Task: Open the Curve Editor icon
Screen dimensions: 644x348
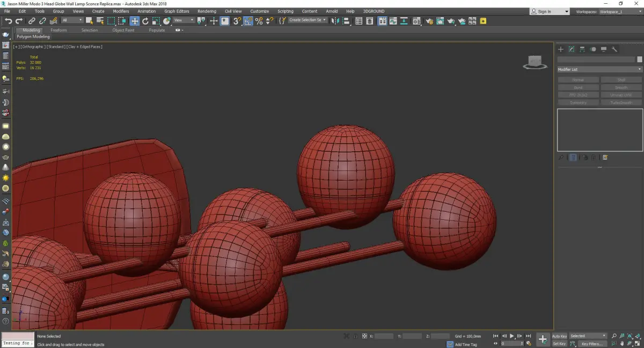Action: coord(393,21)
